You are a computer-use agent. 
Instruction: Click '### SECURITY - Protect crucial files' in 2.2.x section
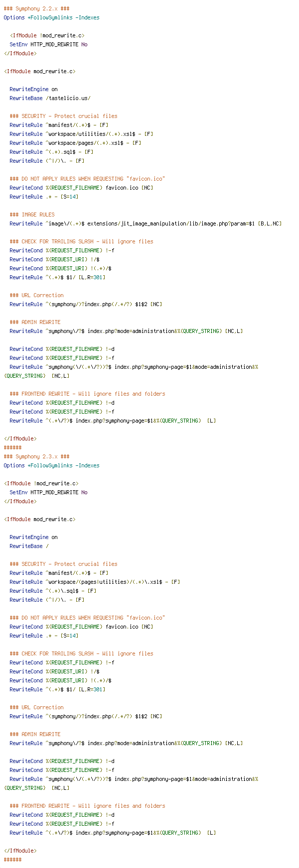tap(63, 116)
